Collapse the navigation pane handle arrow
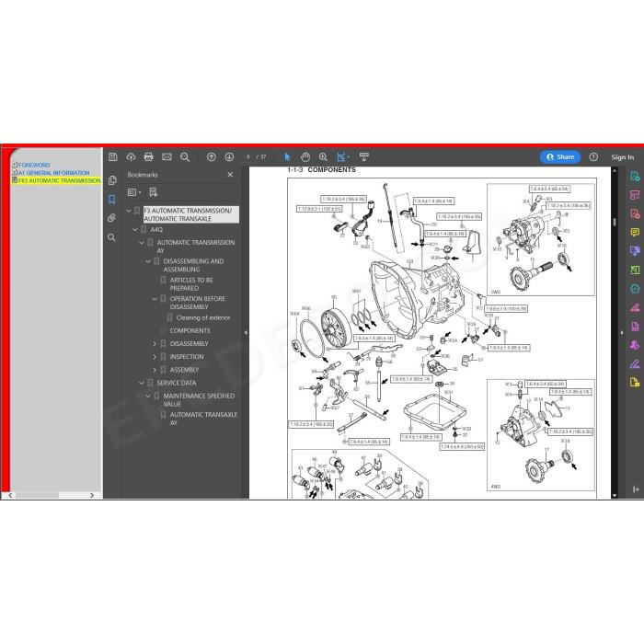644x644 pixels. coord(246,333)
